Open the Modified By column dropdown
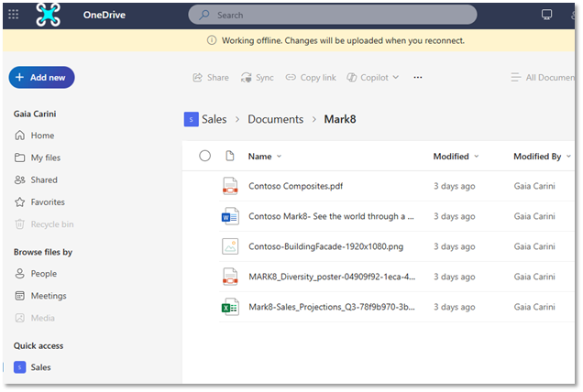This screenshot has height=392, width=583. click(542, 157)
